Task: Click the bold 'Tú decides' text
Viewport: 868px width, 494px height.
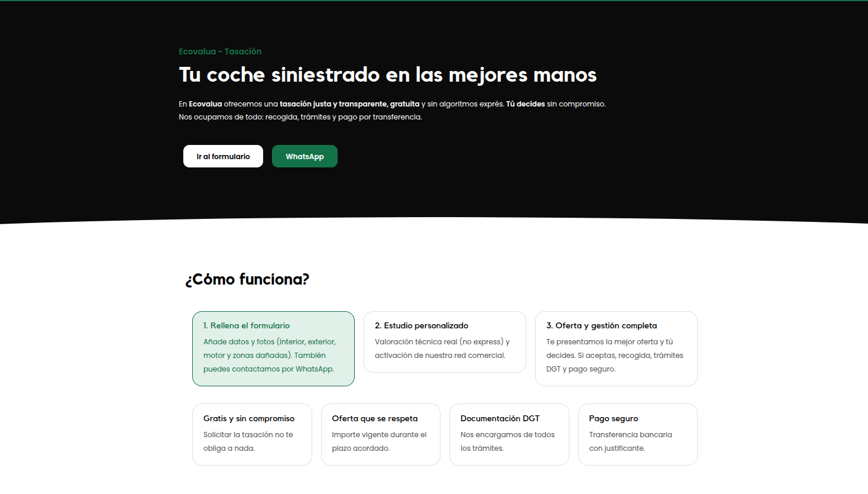Action: [525, 104]
